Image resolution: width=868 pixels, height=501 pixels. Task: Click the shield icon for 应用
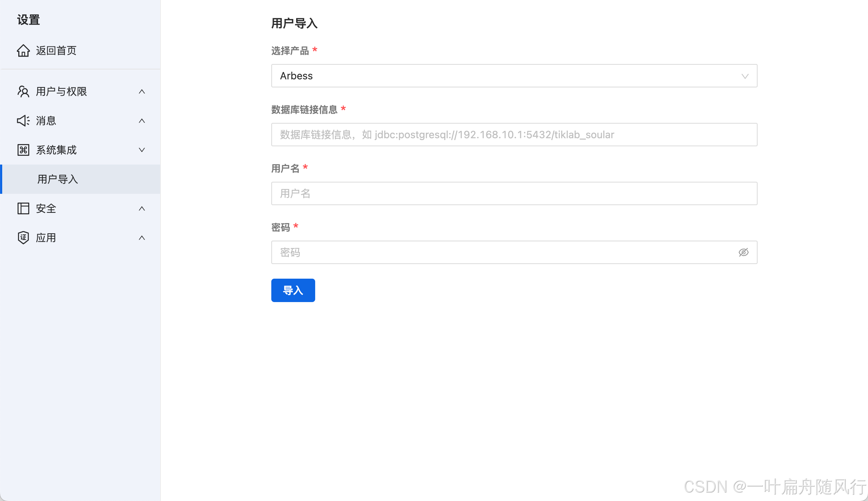click(x=23, y=238)
